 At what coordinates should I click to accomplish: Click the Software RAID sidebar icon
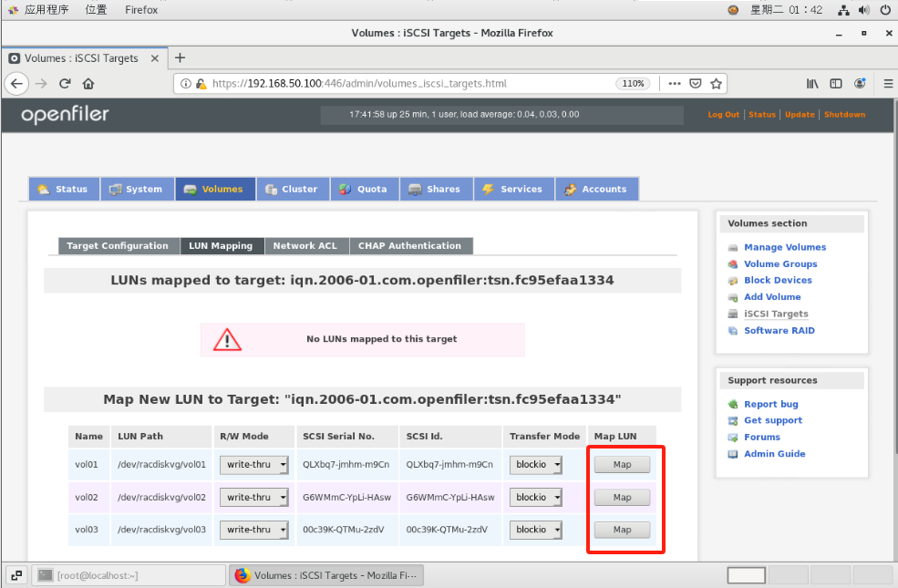coord(732,331)
